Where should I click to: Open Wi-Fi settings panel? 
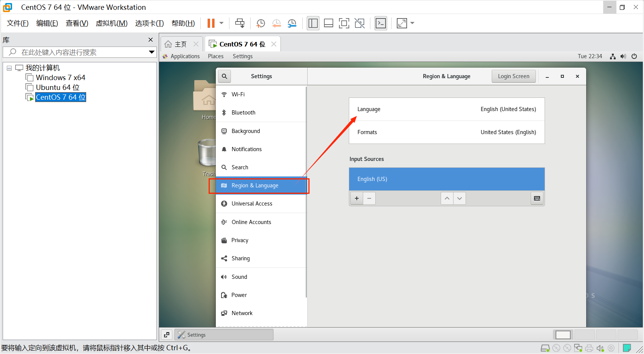click(261, 94)
